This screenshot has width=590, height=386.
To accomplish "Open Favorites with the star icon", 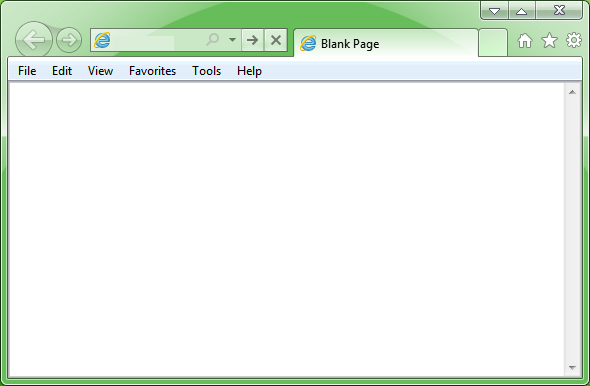I will tap(549, 40).
